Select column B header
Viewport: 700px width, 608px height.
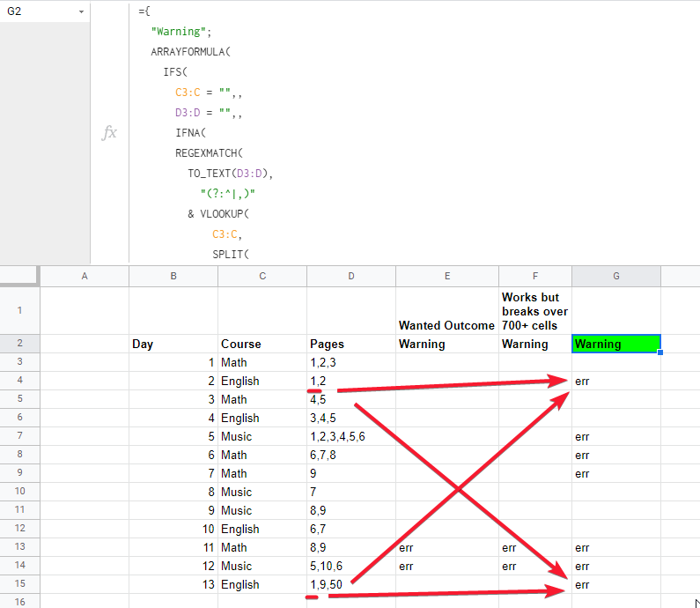[x=173, y=276]
